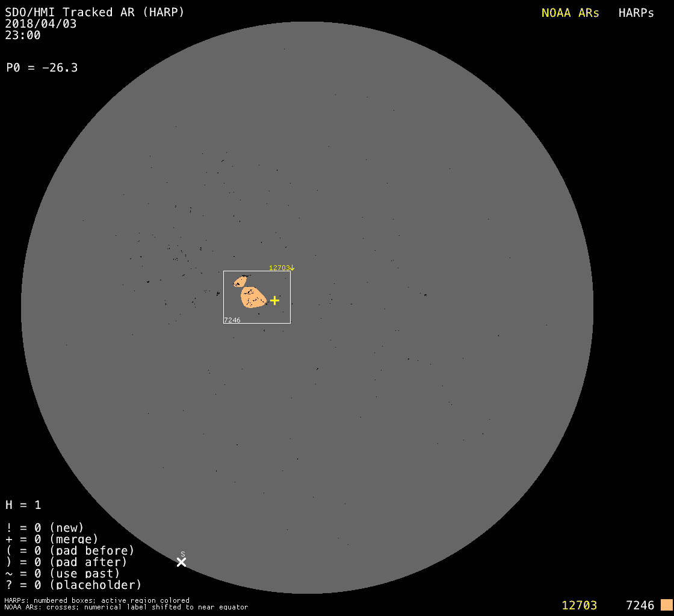674x616 pixels.
Task: Click the 'H = 1' HARP count text
Action: coord(23,505)
